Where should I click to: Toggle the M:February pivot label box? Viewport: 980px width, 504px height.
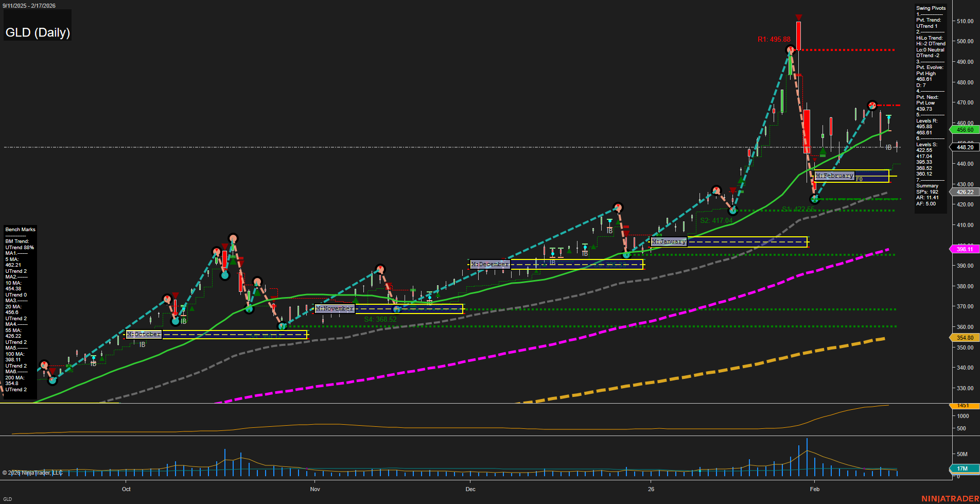coord(834,176)
